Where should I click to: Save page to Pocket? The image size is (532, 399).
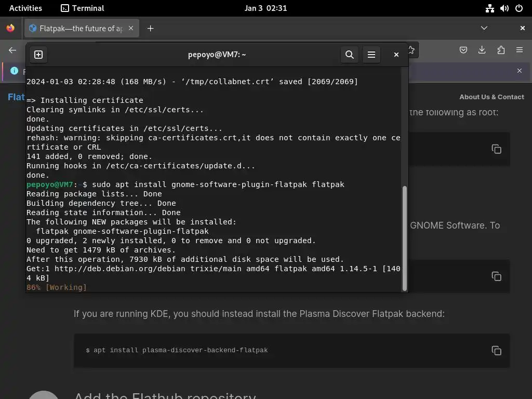point(463,50)
